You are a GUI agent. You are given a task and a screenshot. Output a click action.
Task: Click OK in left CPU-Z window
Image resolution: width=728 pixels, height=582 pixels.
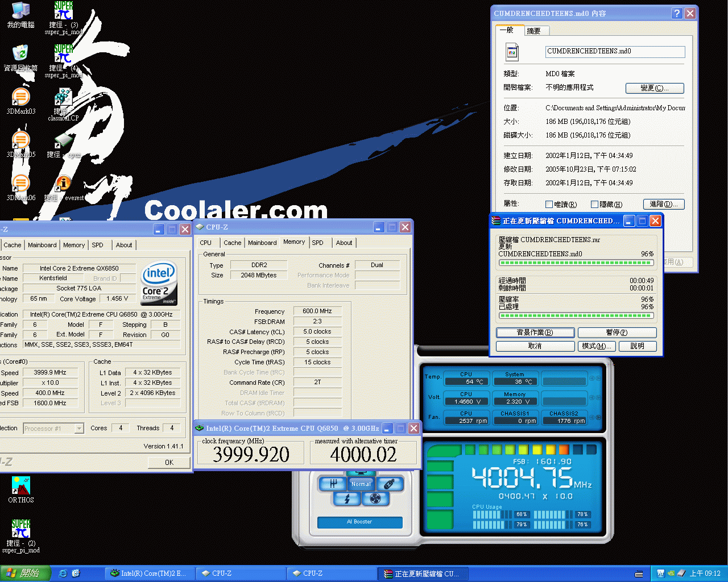169,462
